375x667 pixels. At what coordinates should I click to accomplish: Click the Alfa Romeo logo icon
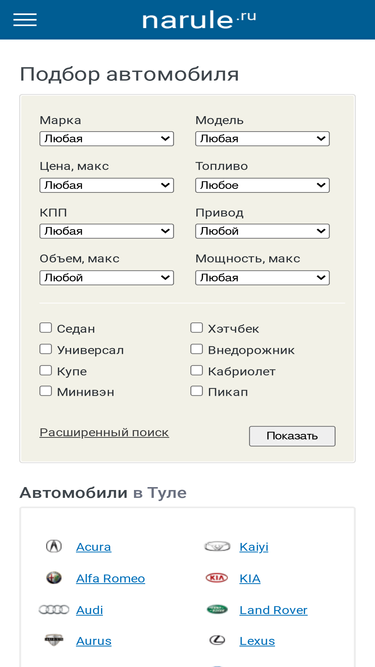(54, 578)
